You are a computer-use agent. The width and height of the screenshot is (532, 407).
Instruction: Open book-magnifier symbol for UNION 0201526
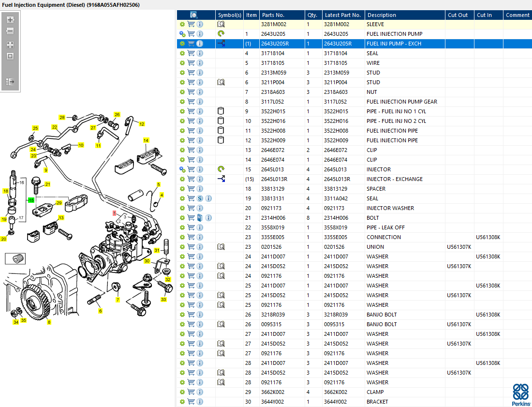pos(221,247)
